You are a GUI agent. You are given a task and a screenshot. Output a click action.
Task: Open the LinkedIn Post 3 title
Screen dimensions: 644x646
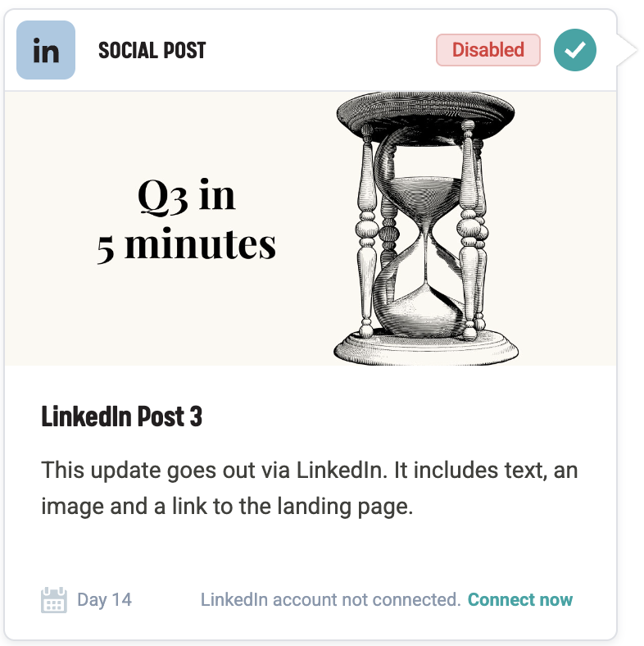(121, 416)
